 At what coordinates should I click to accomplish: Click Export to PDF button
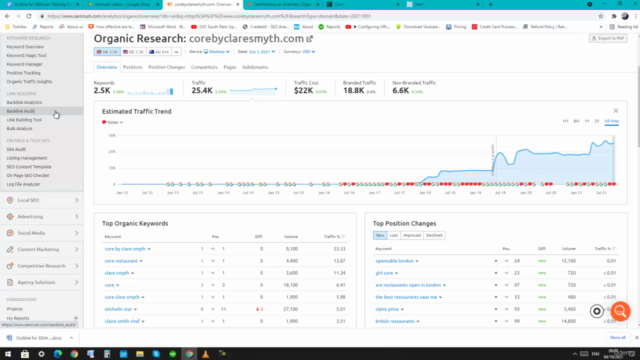click(x=608, y=38)
